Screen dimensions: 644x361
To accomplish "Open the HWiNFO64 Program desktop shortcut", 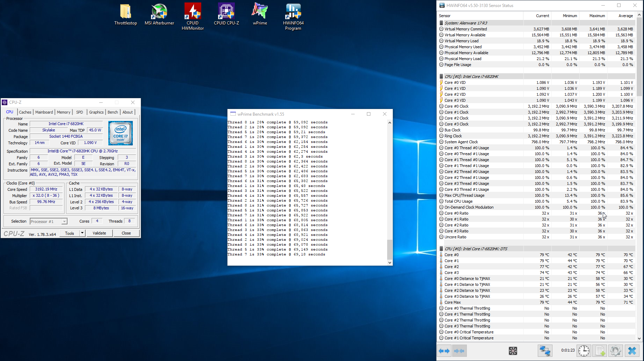I will coord(293,17).
